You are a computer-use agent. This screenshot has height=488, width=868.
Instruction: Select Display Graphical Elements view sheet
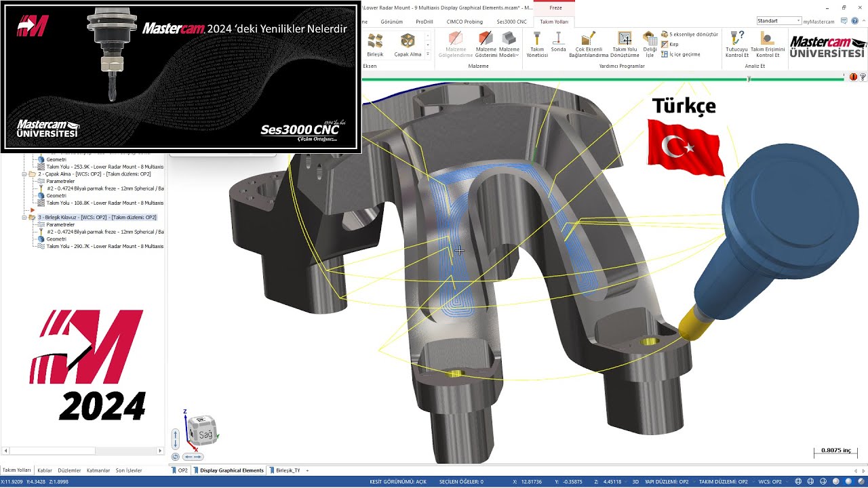click(229, 470)
